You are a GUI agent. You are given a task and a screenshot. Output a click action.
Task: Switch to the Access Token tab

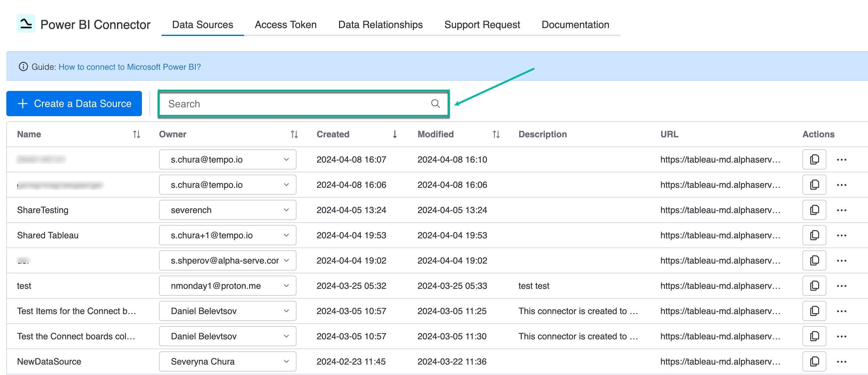[x=285, y=24]
